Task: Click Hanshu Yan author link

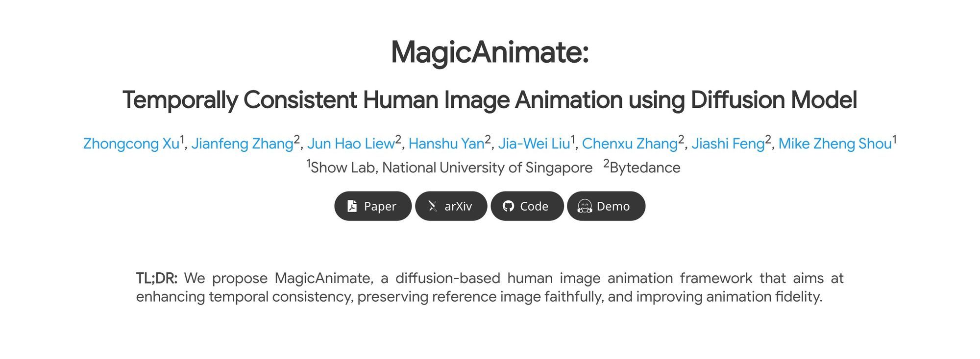Action: coord(446,144)
